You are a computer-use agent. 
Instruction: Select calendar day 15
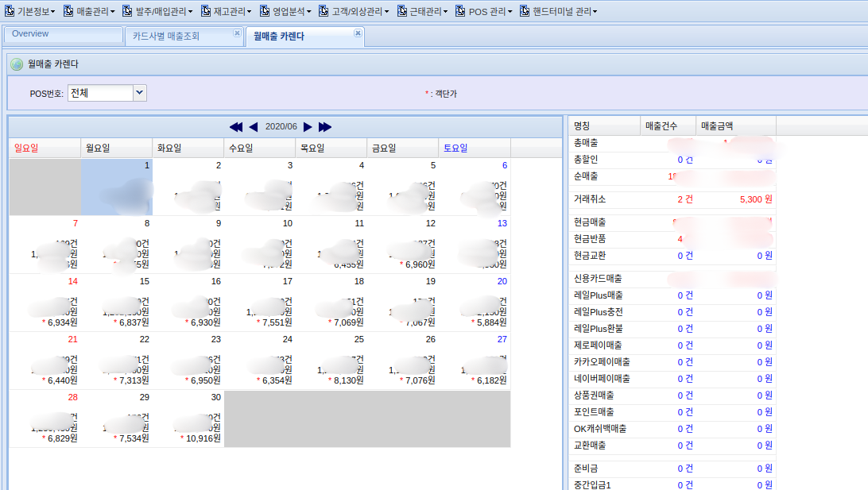pos(117,303)
